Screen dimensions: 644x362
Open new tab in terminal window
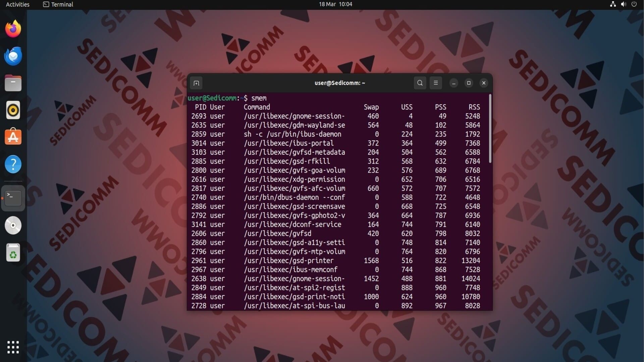(196, 83)
